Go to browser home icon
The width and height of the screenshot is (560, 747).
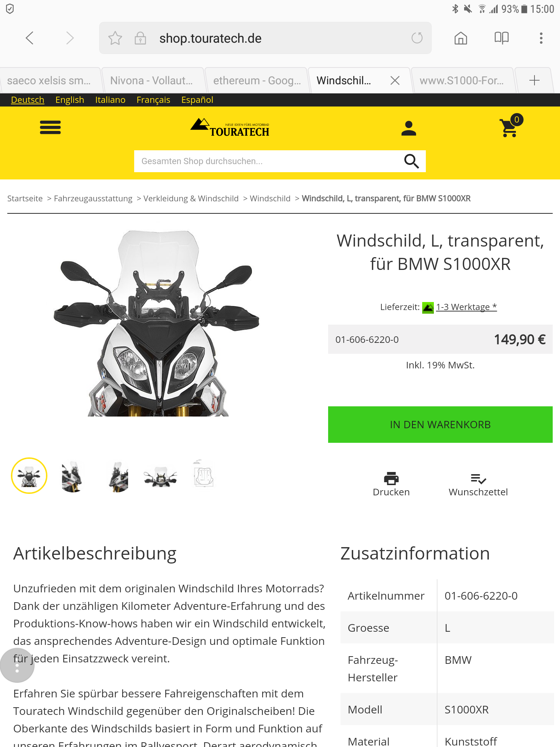[461, 38]
